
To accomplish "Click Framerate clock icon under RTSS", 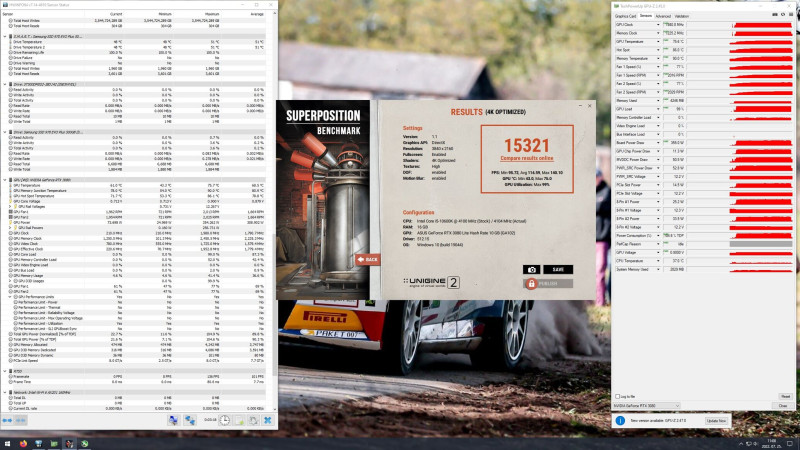I will (x=11, y=377).
